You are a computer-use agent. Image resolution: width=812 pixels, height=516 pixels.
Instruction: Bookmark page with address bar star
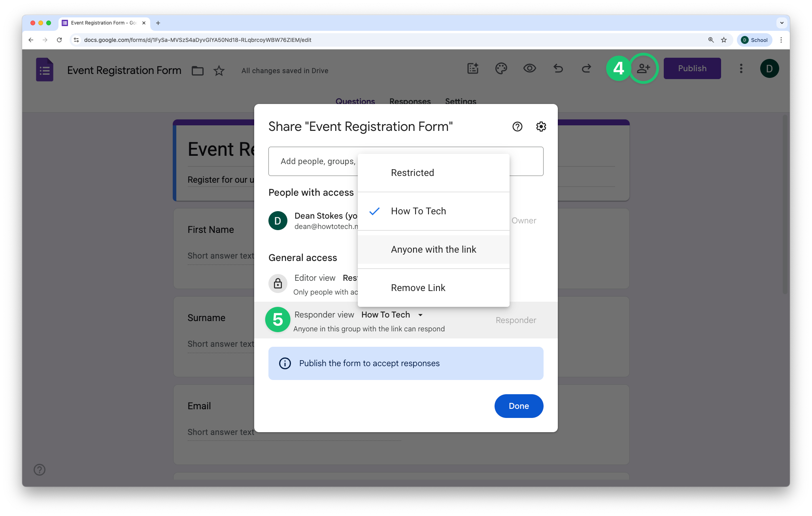(723, 40)
